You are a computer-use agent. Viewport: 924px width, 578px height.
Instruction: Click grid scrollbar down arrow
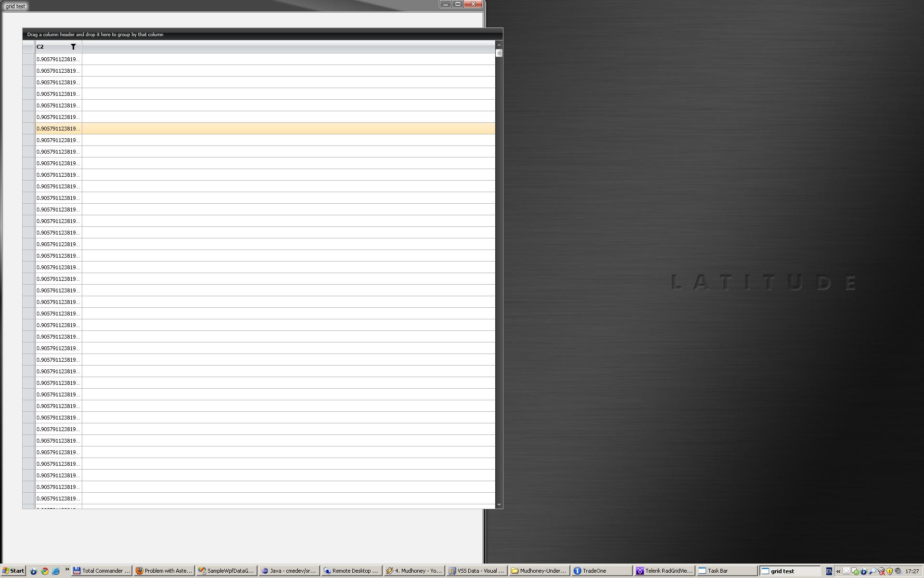(499, 505)
